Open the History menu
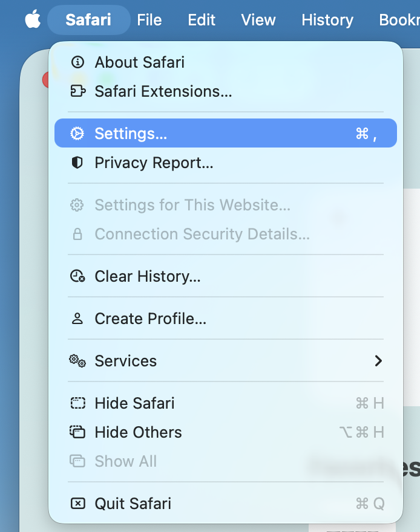 coord(327,19)
